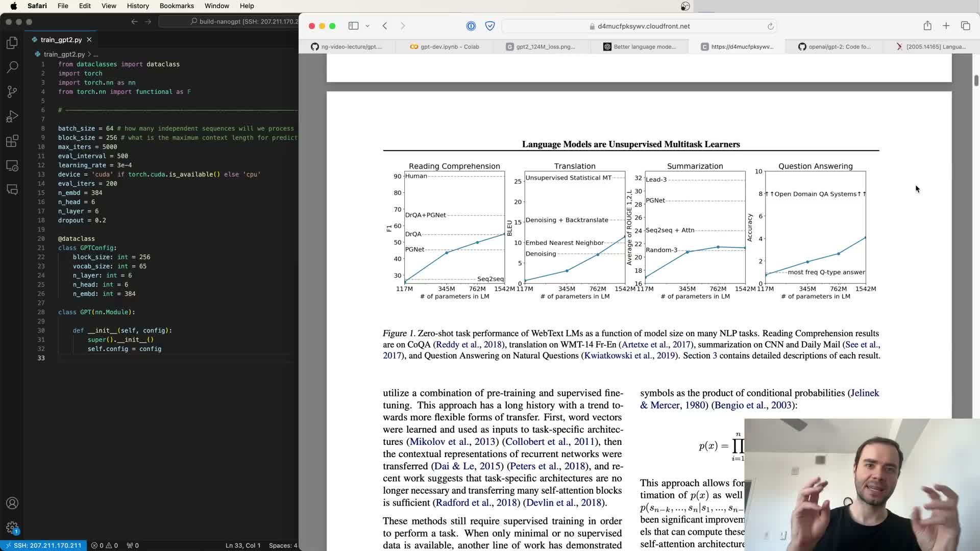Open the Bookmarks menu in the menu bar
This screenshot has width=980, height=551.
point(177,6)
